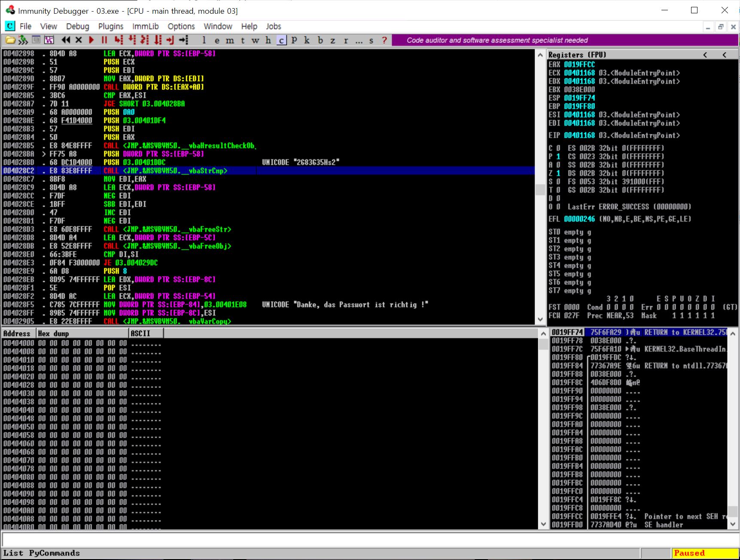Click the command input field at bottom
Image resolution: width=740 pixels, height=560 pixels.
click(370, 539)
